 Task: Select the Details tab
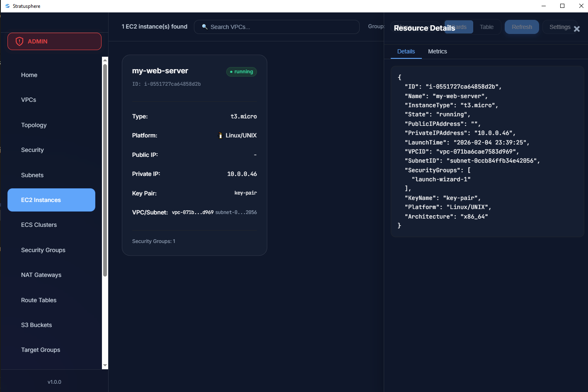point(406,51)
